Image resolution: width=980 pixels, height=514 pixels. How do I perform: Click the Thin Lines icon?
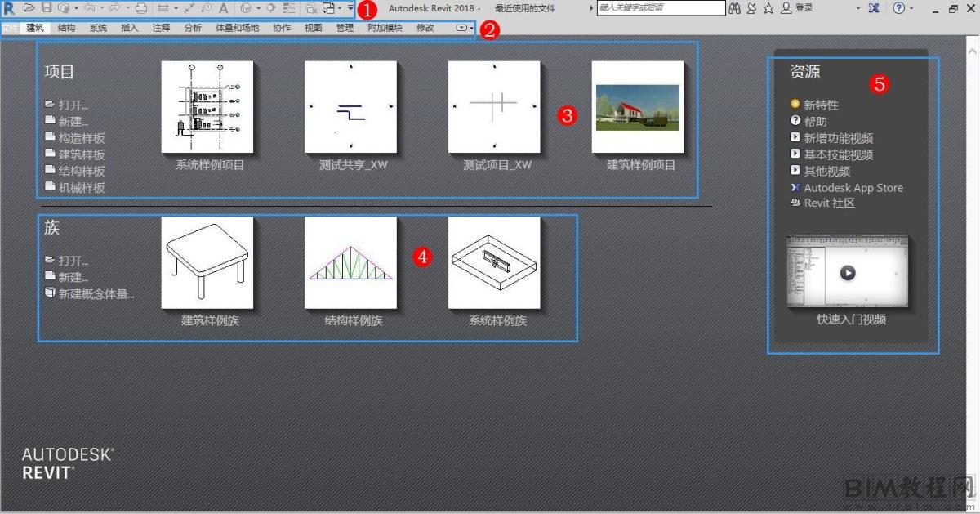(289, 8)
